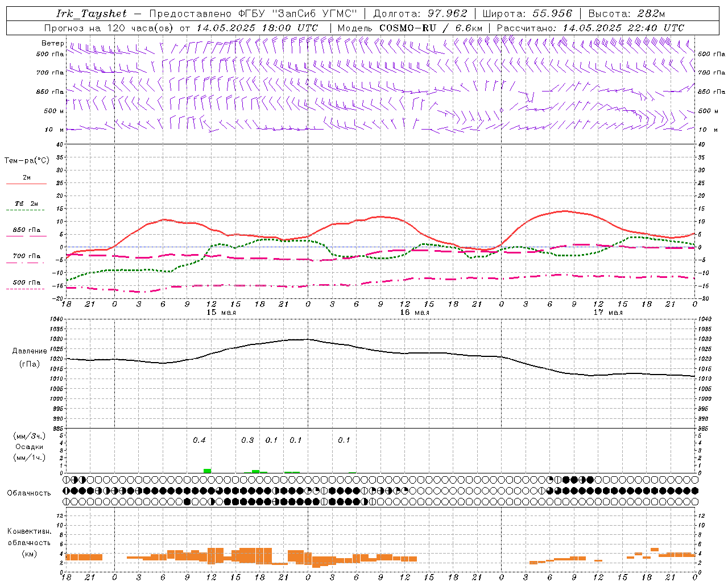This screenshot has height=582, width=728.
Task: Select the "700 гПа" temperature legend entry
Action: [27, 256]
